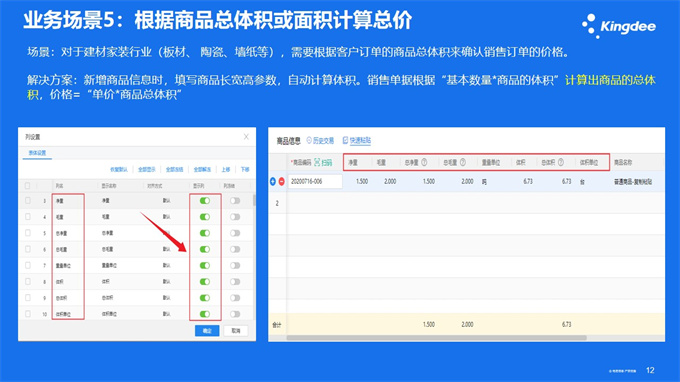Open alignment dropdown 默认 for 体积单位 row
Screen dimensions: 680x382
pyautogui.click(x=167, y=314)
